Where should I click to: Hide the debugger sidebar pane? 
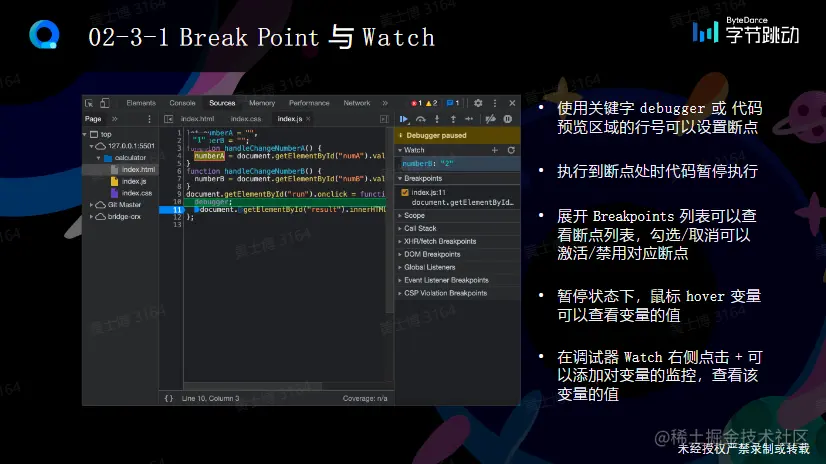click(384, 119)
